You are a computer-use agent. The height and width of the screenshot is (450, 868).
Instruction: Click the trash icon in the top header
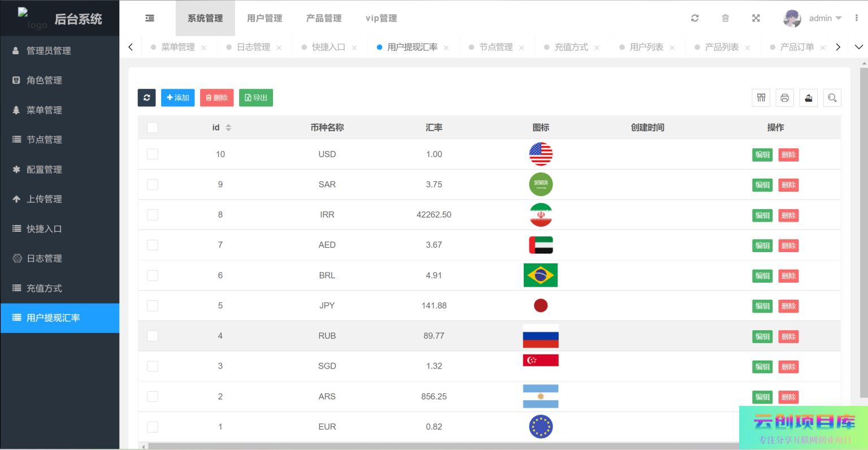coord(725,18)
